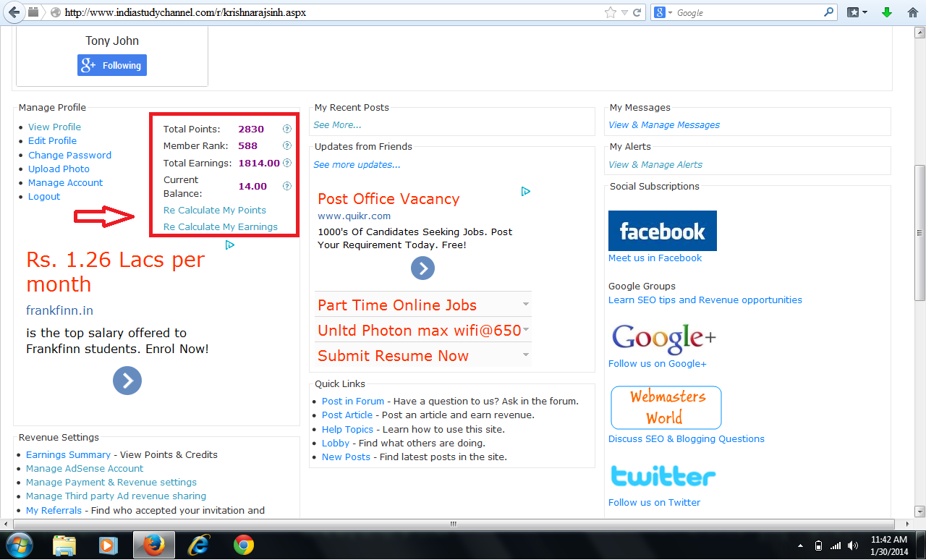Open the Twitter logo image
This screenshot has width=926, height=560.
(663, 476)
